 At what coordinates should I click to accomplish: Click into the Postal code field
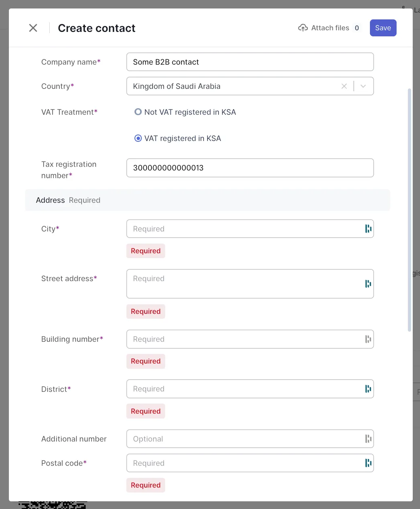(242, 463)
